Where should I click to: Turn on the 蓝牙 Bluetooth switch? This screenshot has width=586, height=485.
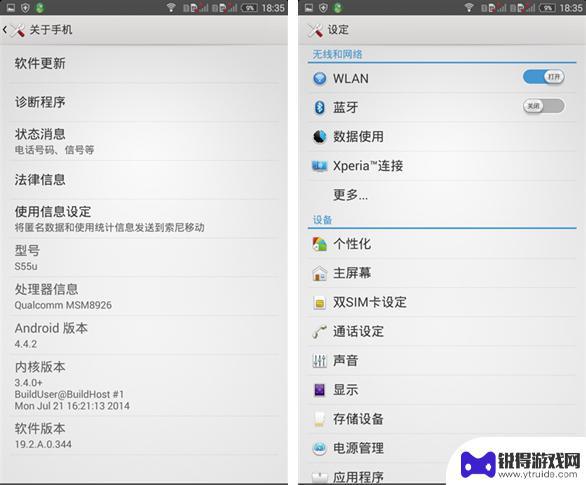tap(543, 106)
